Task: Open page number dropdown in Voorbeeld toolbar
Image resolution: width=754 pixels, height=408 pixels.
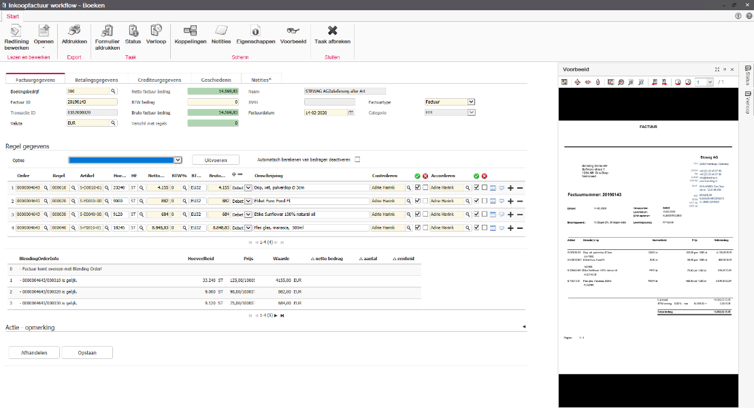Action: 710,82
